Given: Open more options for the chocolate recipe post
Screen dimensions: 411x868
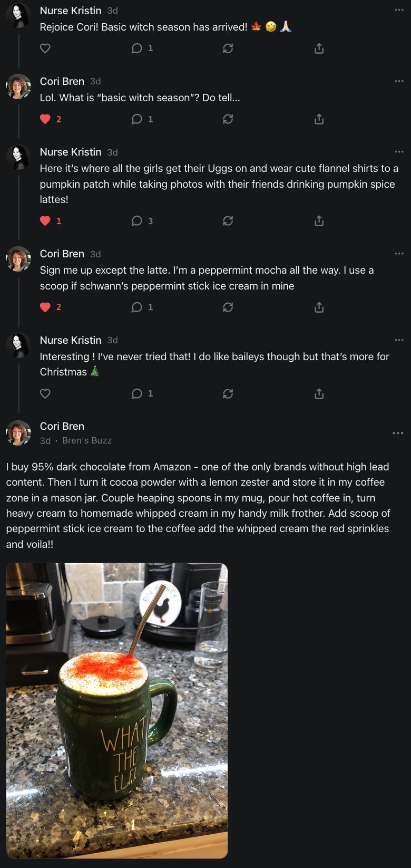Looking at the screenshot, I should point(398,433).
